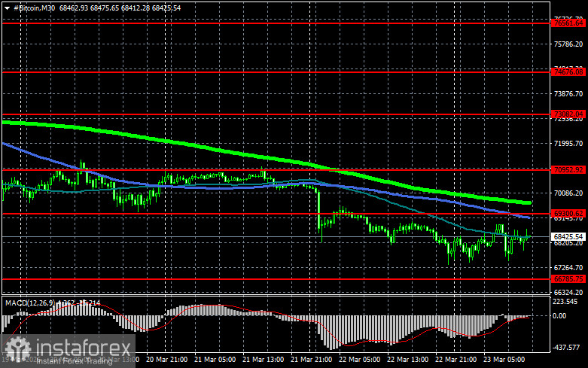Click the 22 Mar 05:00 time label

click(x=359, y=360)
